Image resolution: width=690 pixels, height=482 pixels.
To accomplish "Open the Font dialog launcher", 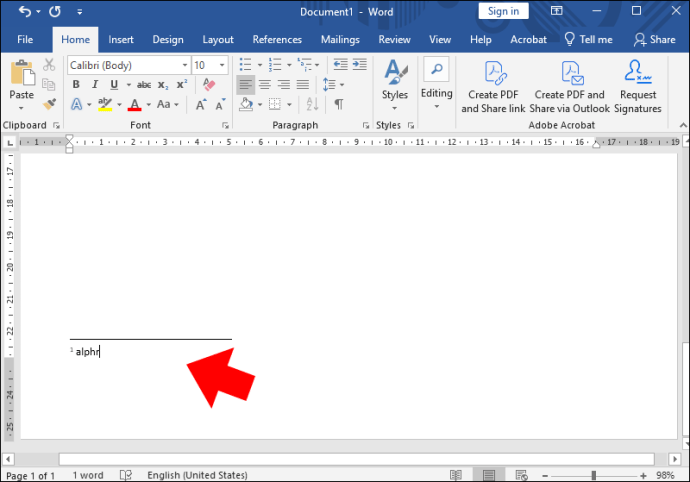I will tap(225, 125).
